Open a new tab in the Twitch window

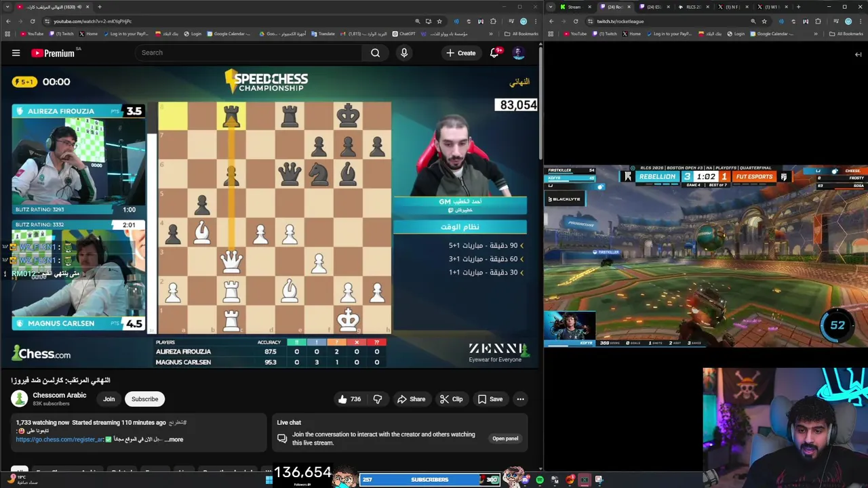tap(798, 7)
